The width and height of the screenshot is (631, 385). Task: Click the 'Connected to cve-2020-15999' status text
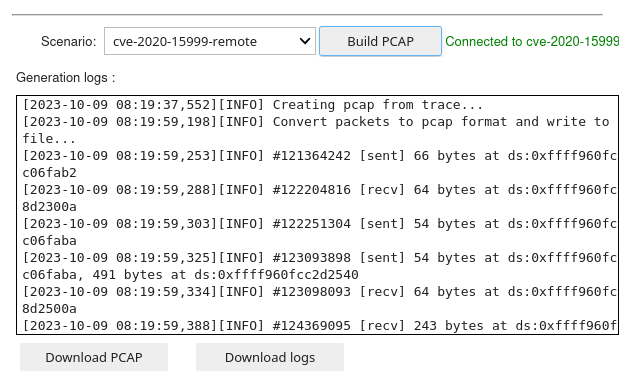[x=532, y=41]
